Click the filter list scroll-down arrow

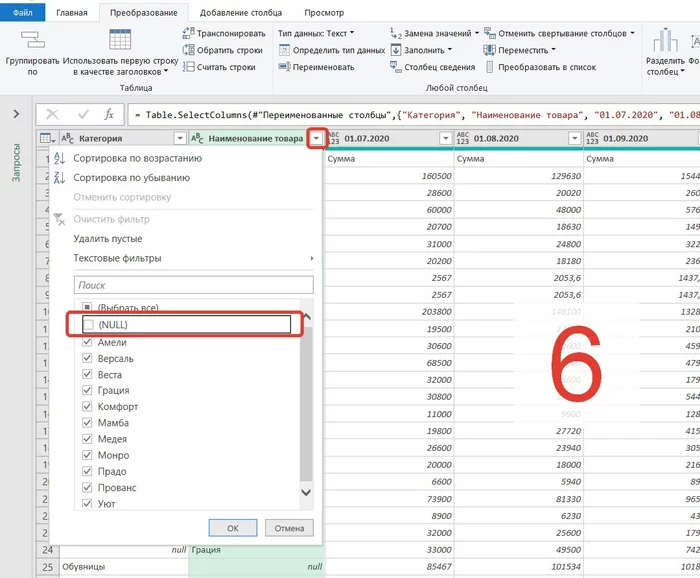(306, 492)
